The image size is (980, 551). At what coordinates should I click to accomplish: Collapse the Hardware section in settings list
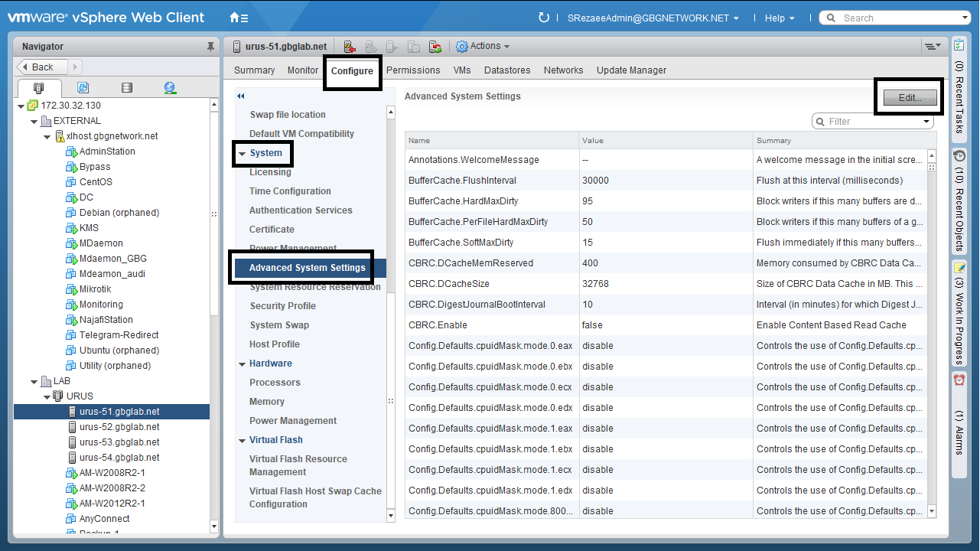point(242,364)
